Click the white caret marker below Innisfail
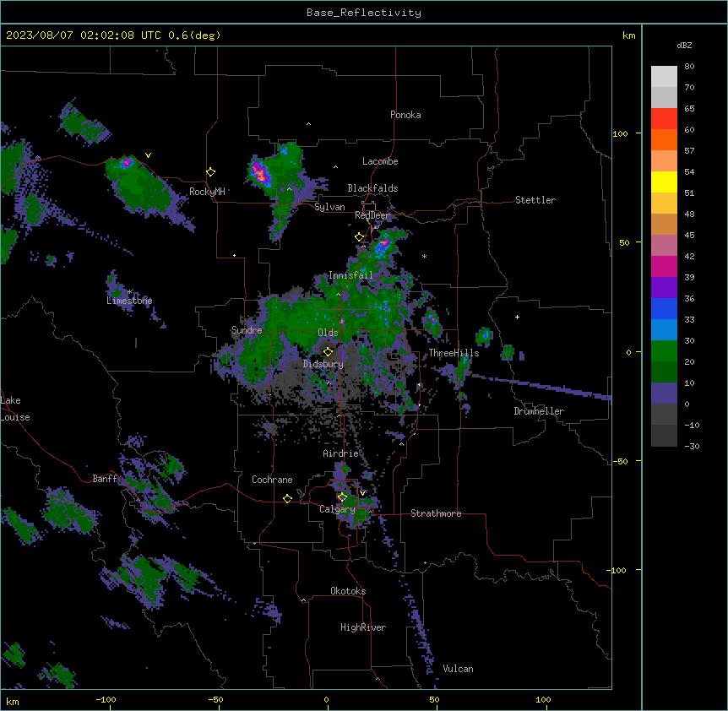The width and height of the screenshot is (728, 711). [x=338, y=294]
